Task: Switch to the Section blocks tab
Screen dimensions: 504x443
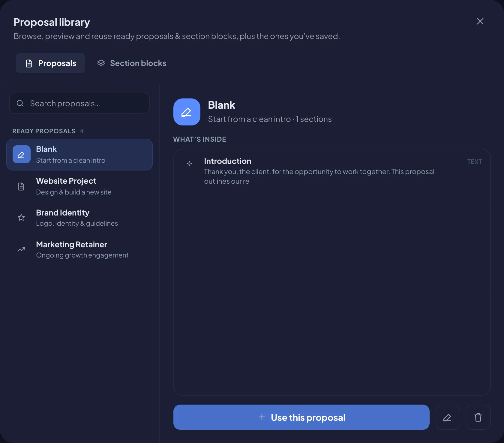Action: click(131, 63)
